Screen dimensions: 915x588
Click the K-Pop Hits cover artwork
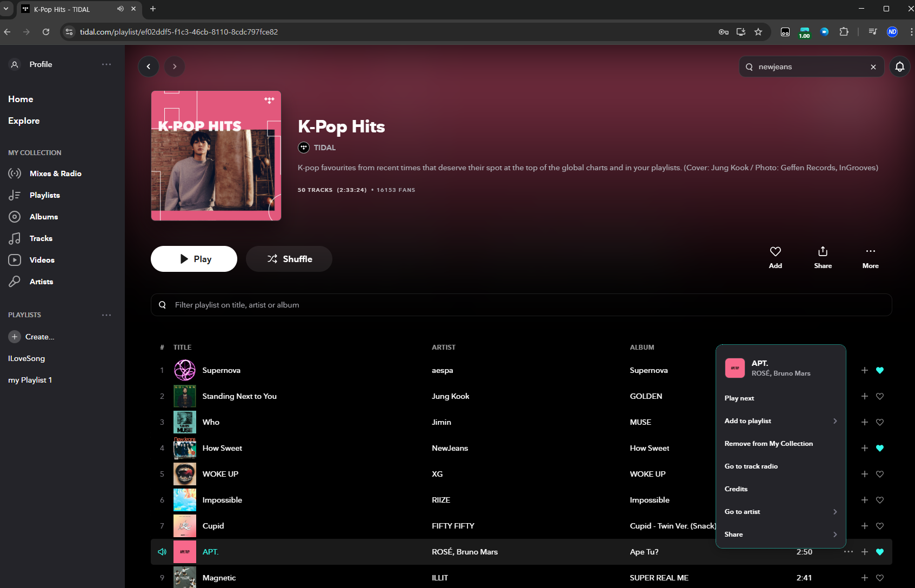[216, 156]
